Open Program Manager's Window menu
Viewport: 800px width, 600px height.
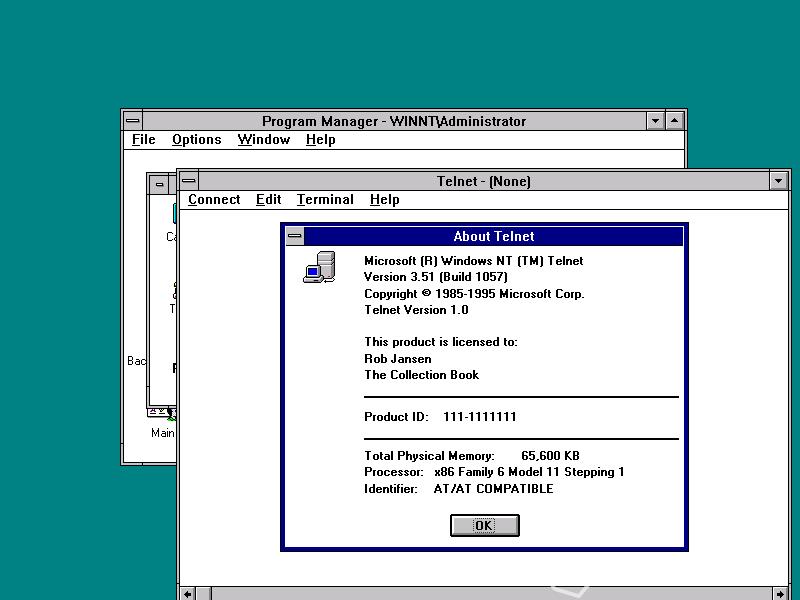pyautogui.click(x=263, y=139)
